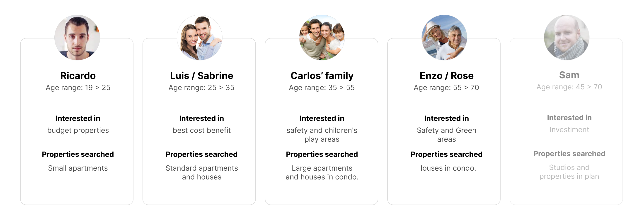Click the budget properties interest text
The height and width of the screenshot is (210, 644).
tap(78, 130)
